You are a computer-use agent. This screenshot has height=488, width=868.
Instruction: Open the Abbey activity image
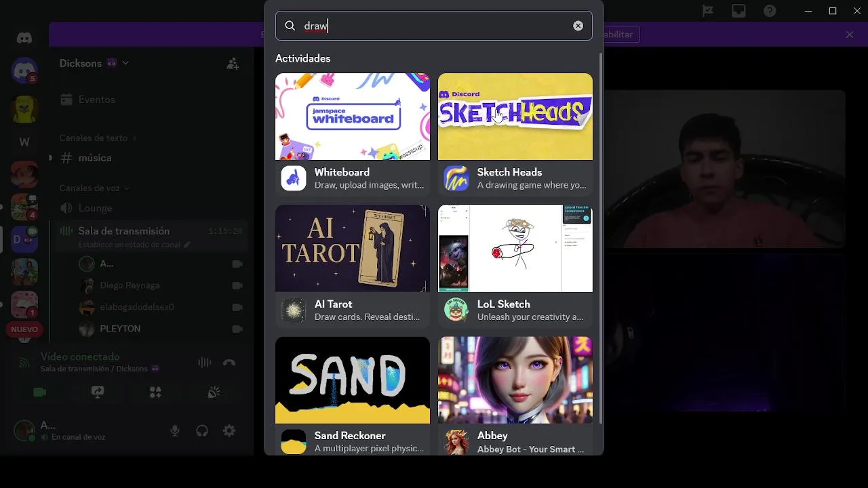coord(515,380)
